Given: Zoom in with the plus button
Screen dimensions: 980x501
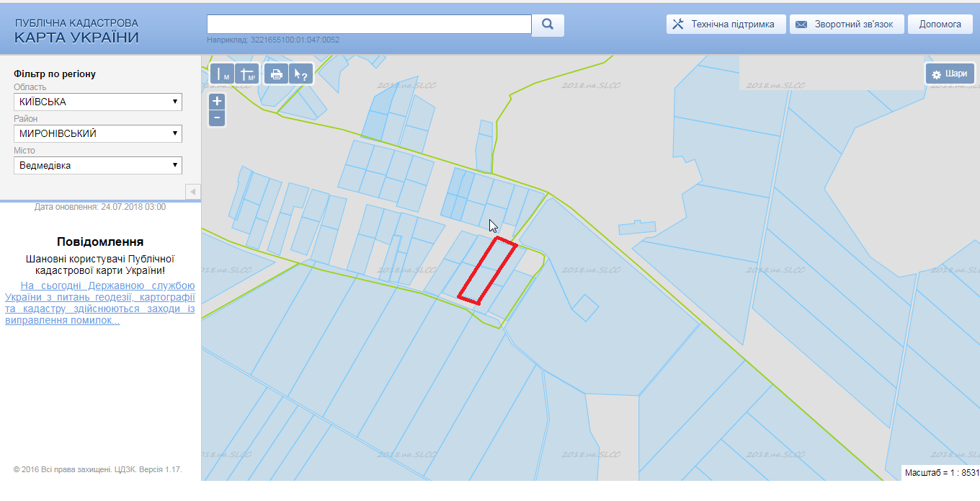Looking at the screenshot, I should click(217, 102).
